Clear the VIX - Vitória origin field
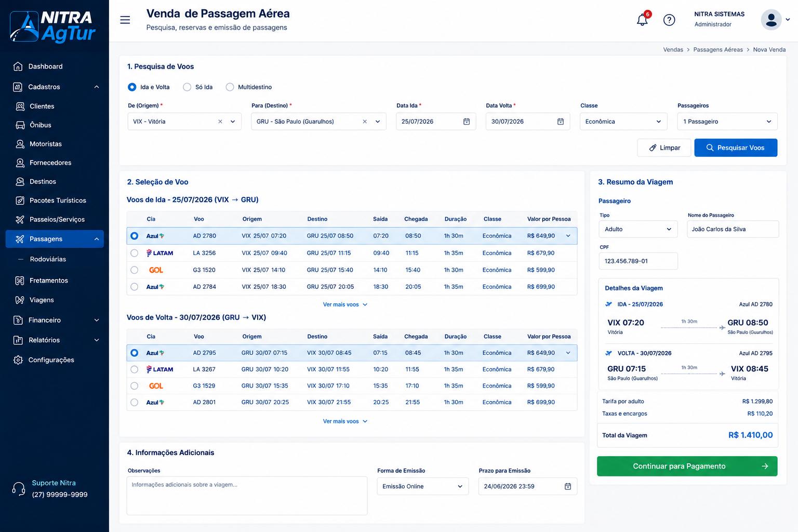Image resolution: width=798 pixels, height=532 pixels. (x=220, y=122)
